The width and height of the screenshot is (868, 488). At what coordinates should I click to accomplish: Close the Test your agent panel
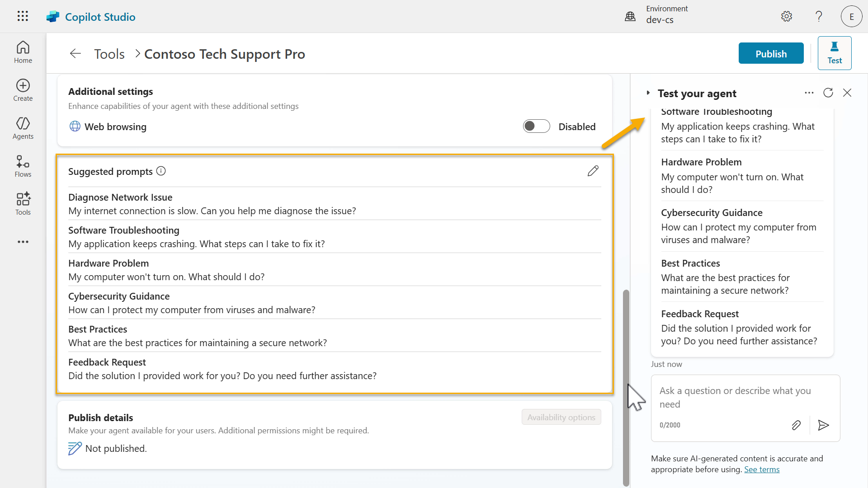pyautogui.click(x=847, y=93)
